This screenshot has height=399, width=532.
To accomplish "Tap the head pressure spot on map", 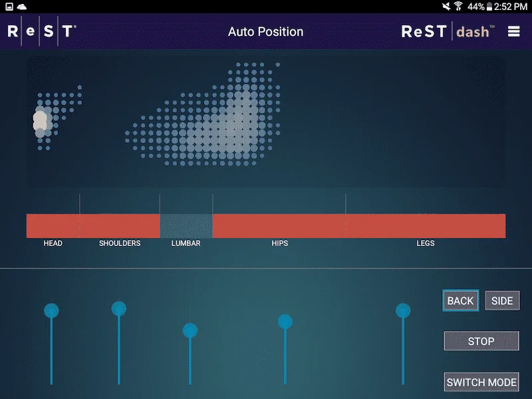I will point(40,122).
